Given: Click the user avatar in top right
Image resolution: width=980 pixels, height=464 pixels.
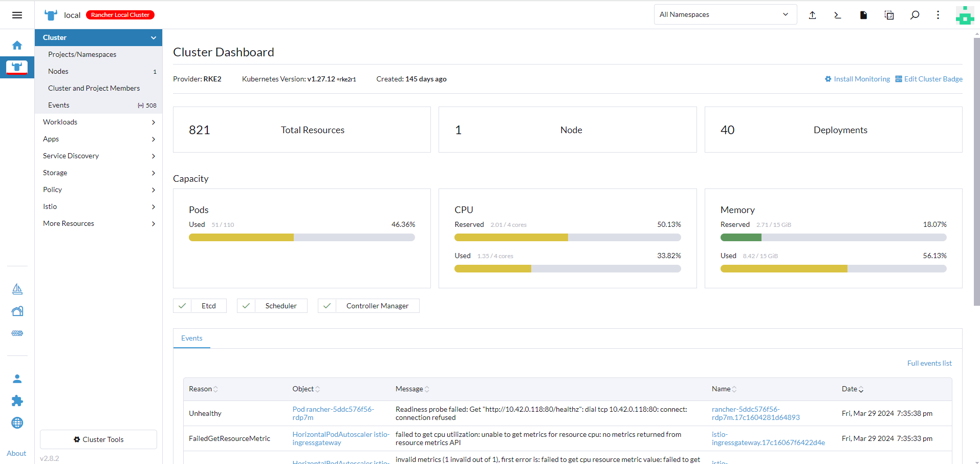Looking at the screenshot, I should click(965, 15).
